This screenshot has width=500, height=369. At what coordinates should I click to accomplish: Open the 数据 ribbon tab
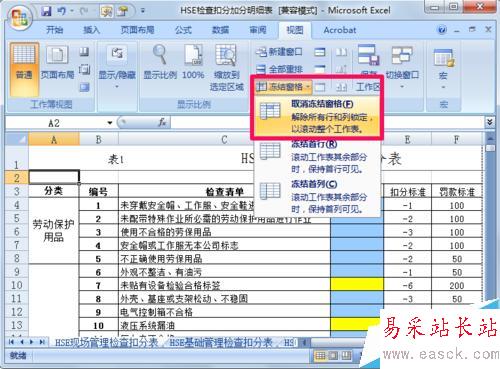point(220,30)
